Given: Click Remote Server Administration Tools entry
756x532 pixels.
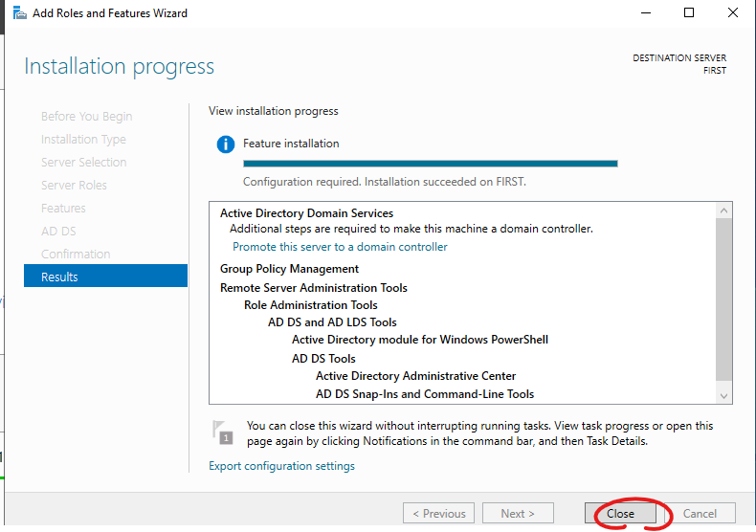Looking at the screenshot, I should point(313,288).
